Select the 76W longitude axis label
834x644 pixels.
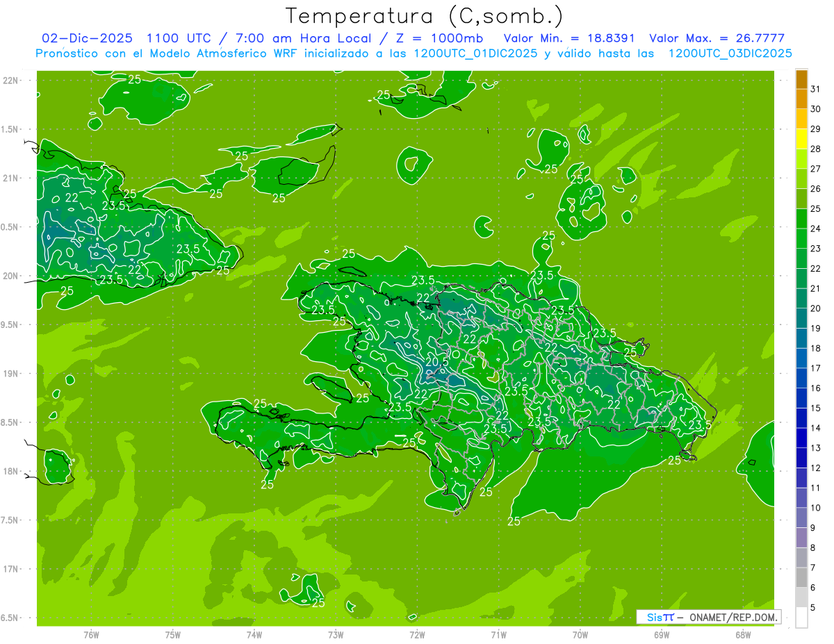pyautogui.click(x=91, y=634)
